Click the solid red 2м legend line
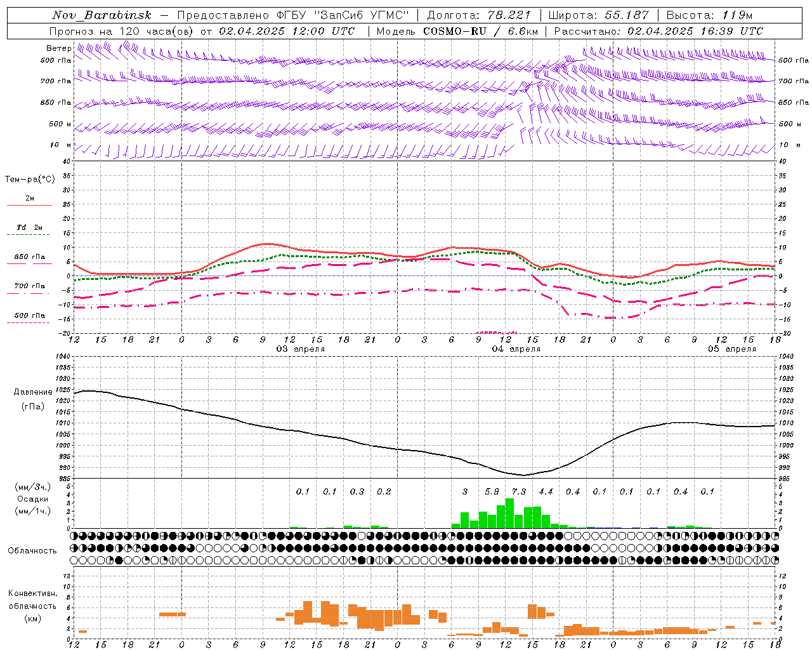Viewport: 812px width, 650px height. [x=29, y=205]
